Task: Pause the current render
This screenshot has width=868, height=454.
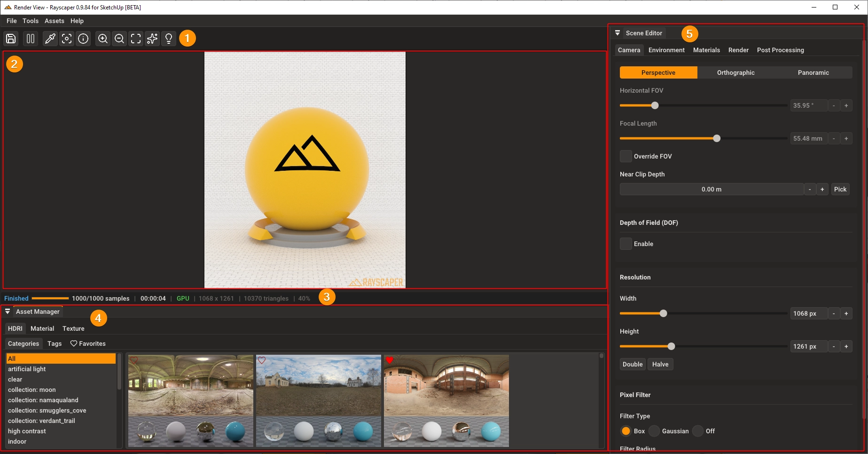Action: click(30, 39)
